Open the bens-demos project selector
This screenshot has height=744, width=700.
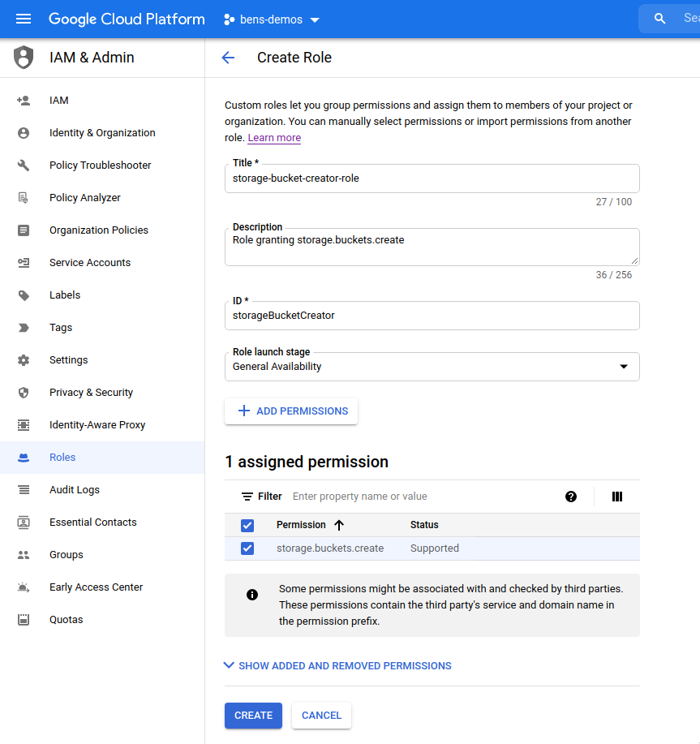(272, 19)
